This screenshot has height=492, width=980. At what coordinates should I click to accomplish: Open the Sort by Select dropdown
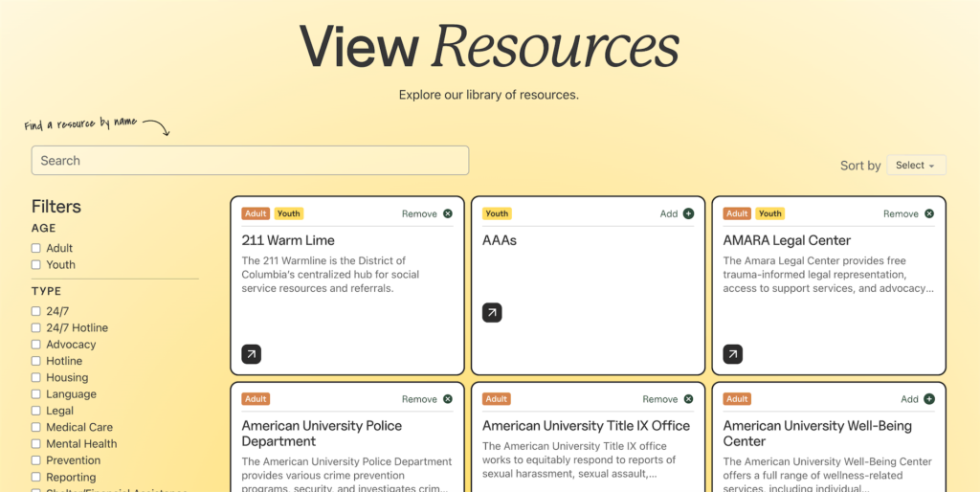coord(916,166)
